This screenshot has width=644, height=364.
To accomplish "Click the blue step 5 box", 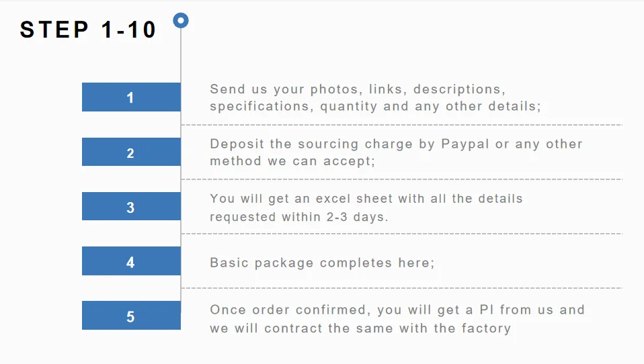I will [131, 316].
